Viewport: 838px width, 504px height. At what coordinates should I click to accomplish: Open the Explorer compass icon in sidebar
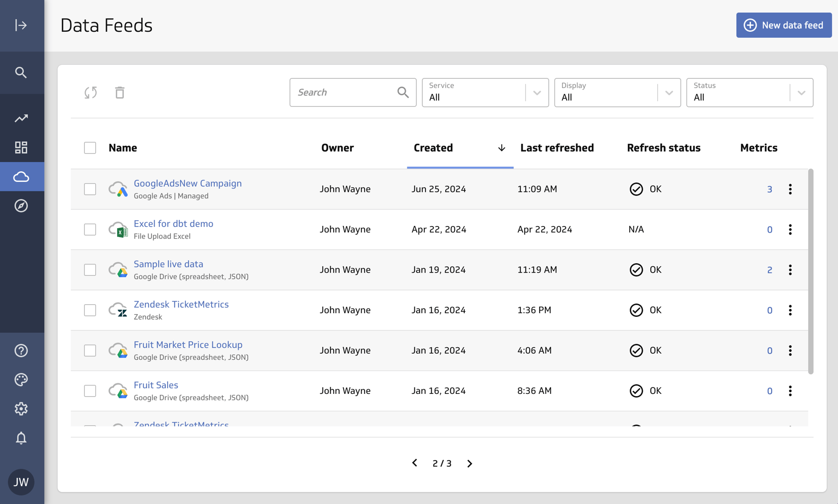pyautogui.click(x=21, y=206)
